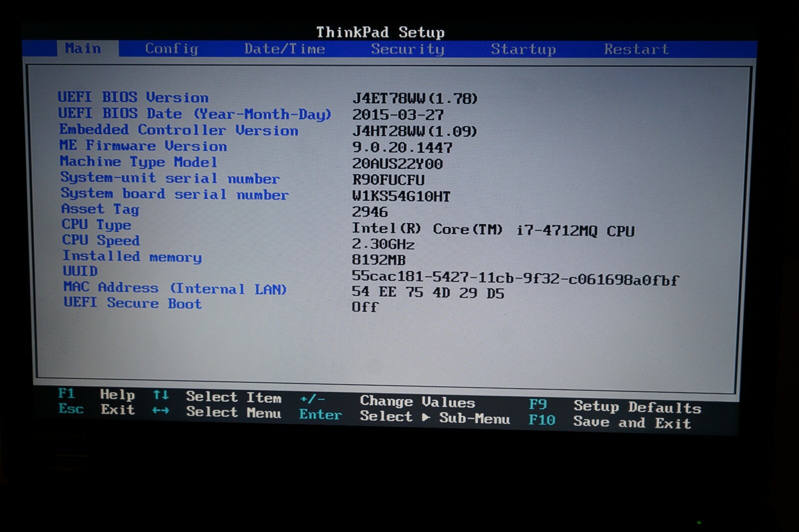The height and width of the screenshot is (532, 799).
Task: Select Secure Boot value Off
Action: [365, 307]
